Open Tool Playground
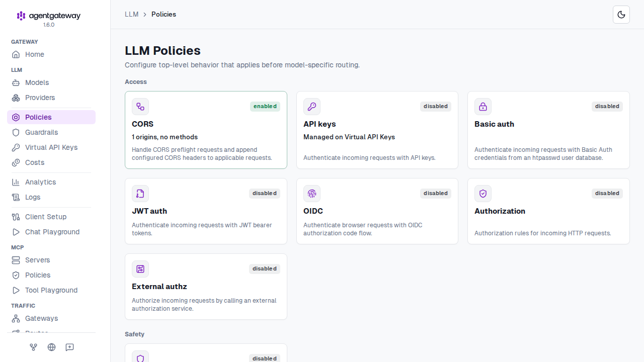644x362 pixels. pyautogui.click(x=51, y=290)
